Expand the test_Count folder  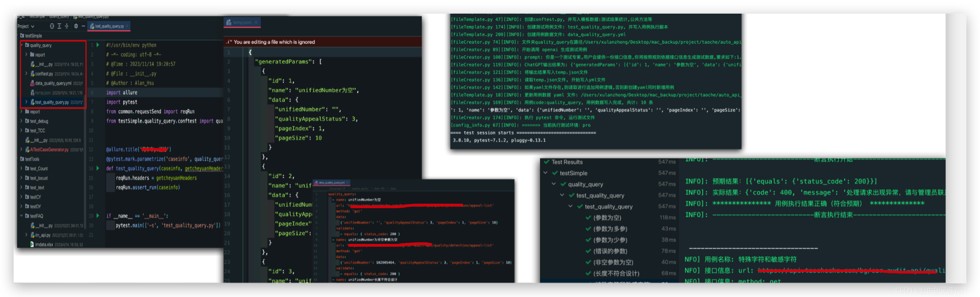point(22,169)
